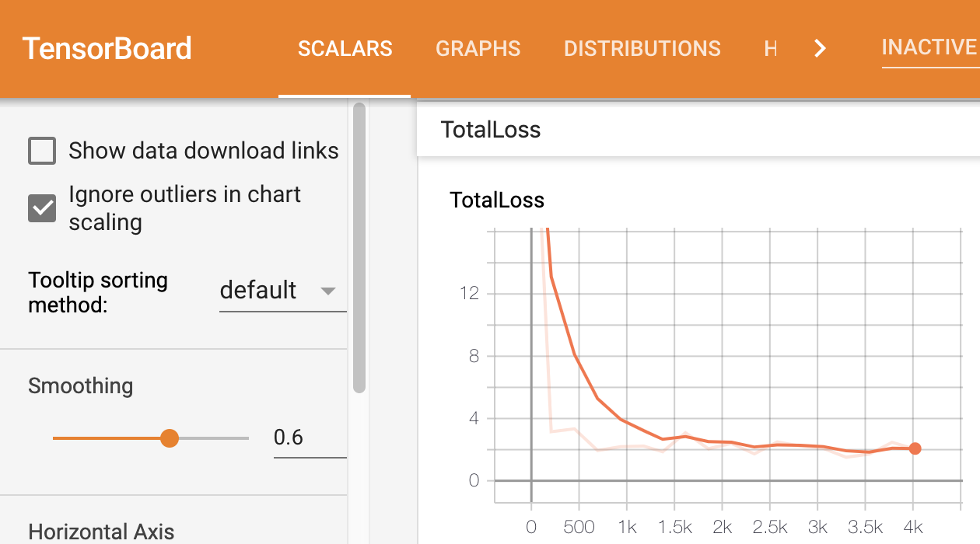Open the INACTIVE dropdown
Image resolution: width=980 pixels, height=544 pixels.
tap(930, 47)
